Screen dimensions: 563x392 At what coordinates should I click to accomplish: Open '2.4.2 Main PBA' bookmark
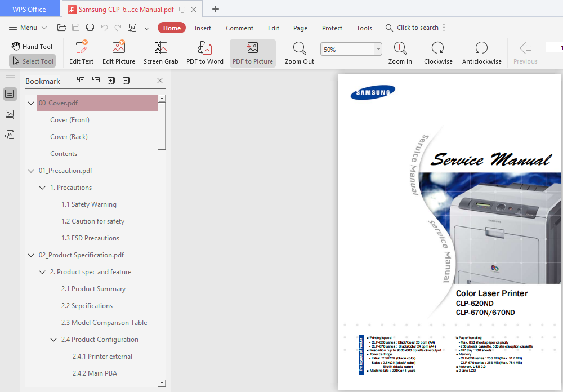pyautogui.click(x=95, y=373)
